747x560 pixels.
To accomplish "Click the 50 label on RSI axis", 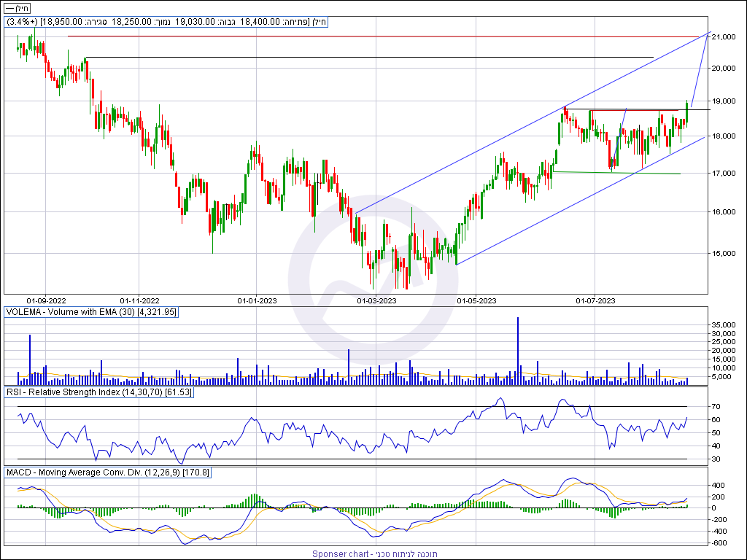I will pyautogui.click(x=716, y=433).
